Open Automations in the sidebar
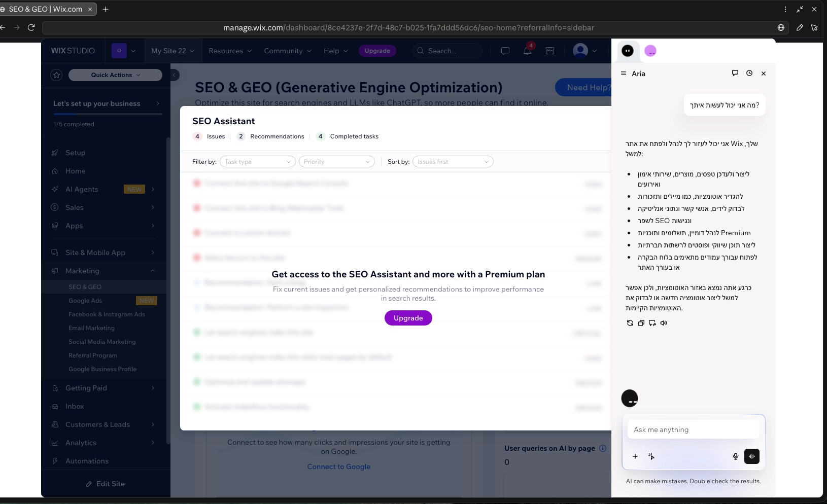827x504 pixels. (x=104, y=461)
